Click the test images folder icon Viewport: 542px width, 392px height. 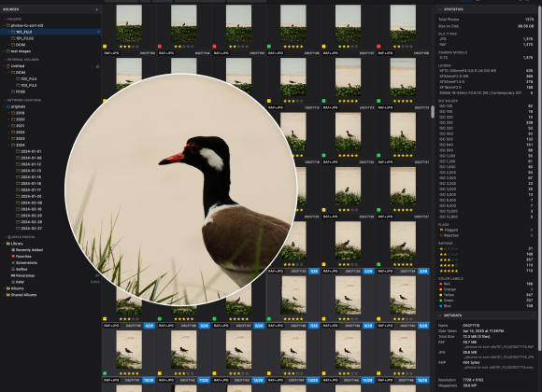pos(8,51)
